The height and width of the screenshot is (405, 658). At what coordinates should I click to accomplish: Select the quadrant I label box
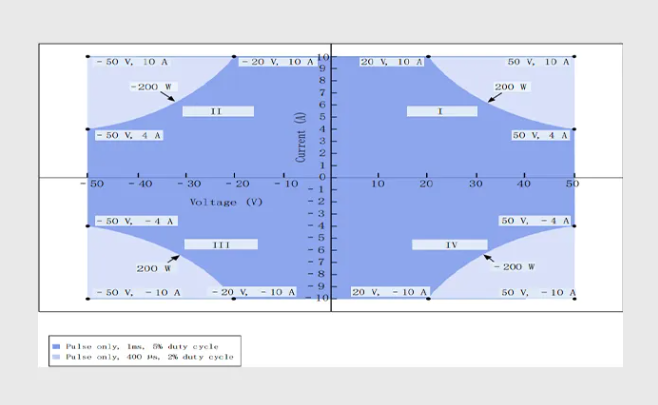[441, 111]
